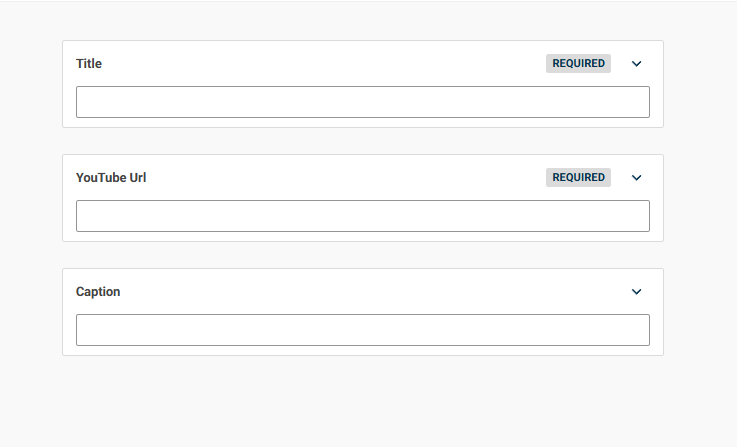Focus the Title text input
This screenshot has width=737, height=447.
pos(363,102)
